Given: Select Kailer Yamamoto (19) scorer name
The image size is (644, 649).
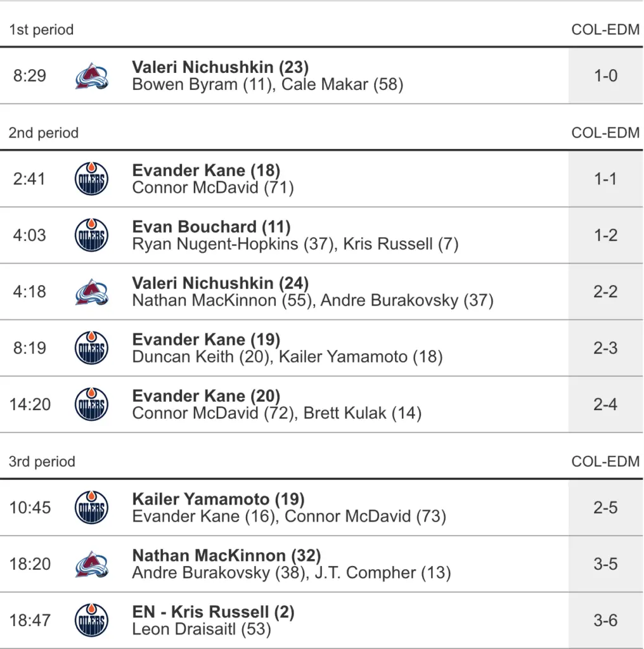Looking at the screenshot, I should tap(218, 499).
